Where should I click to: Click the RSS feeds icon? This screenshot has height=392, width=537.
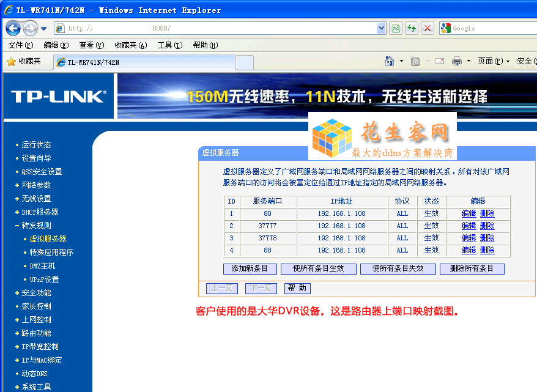(x=415, y=62)
